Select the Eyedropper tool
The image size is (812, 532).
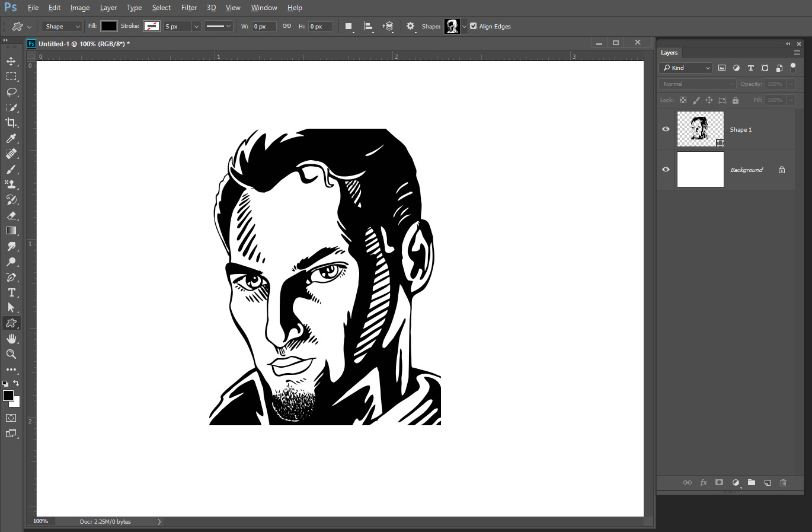[x=11, y=138]
